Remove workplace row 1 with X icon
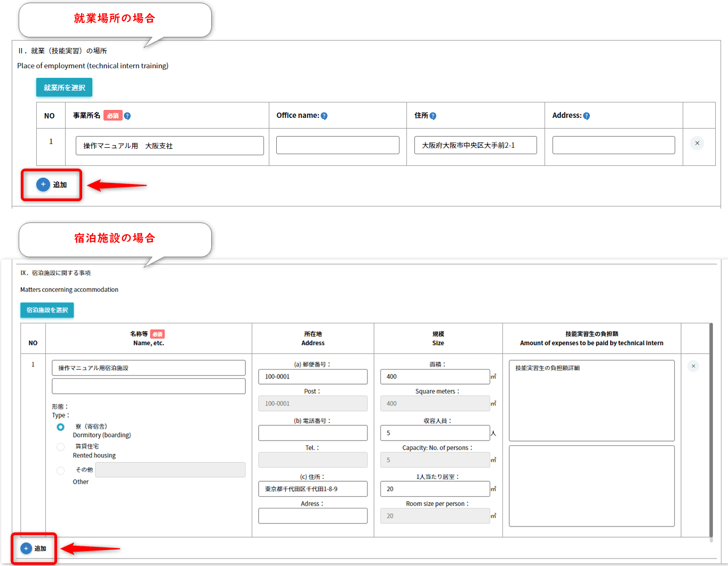This screenshot has width=728, height=566. [x=697, y=143]
